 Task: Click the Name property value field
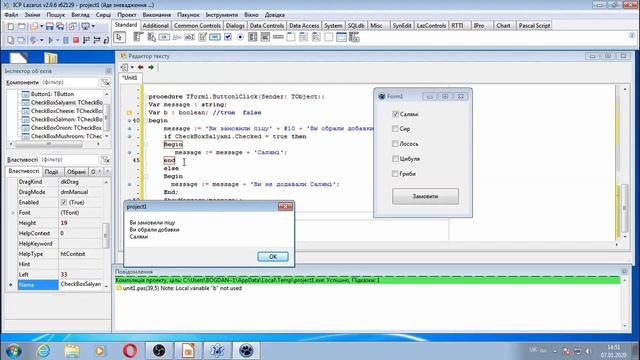point(81,284)
